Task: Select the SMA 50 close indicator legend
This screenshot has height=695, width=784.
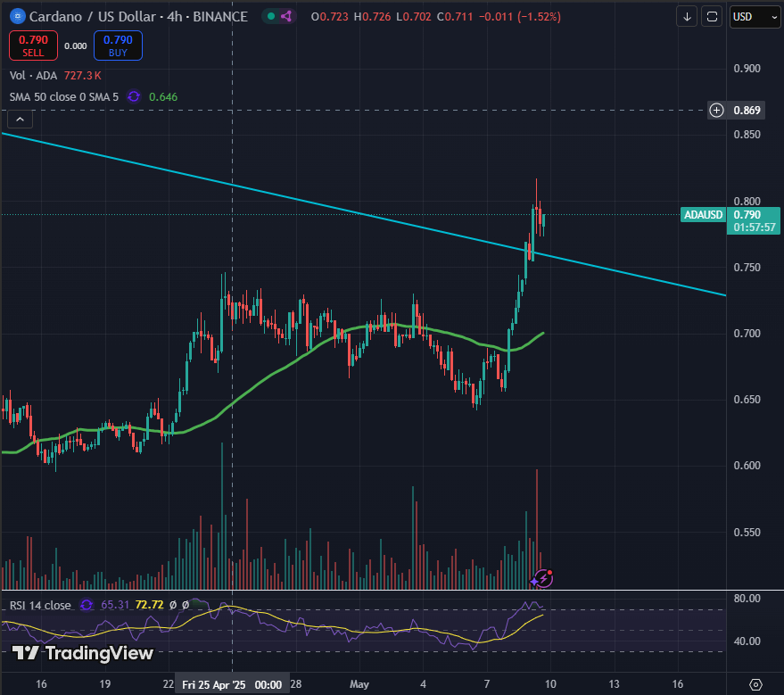Action: pyautogui.click(x=64, y=97)
